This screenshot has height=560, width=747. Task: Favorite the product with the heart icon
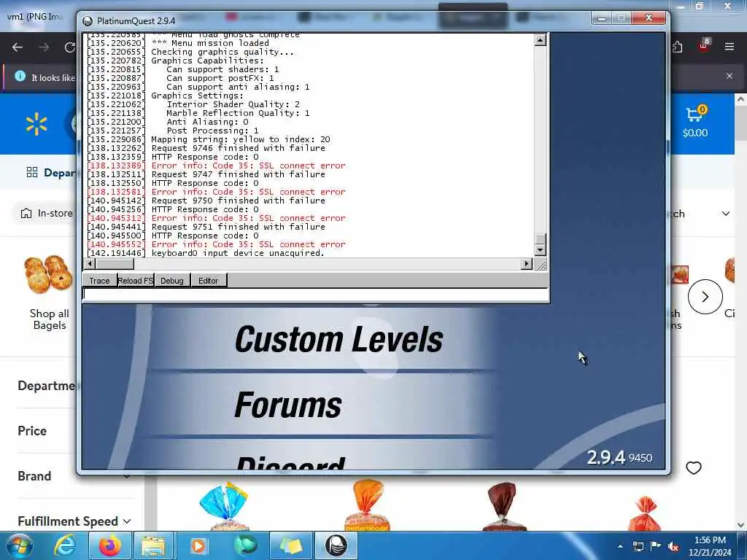(694, 468)
